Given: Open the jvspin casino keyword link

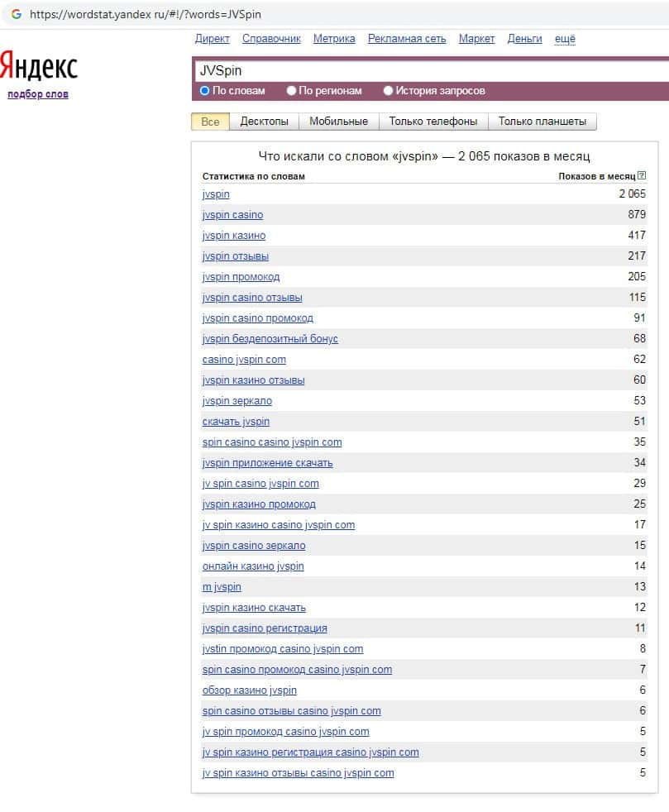Looking at the screenshot, I should 232,215.
